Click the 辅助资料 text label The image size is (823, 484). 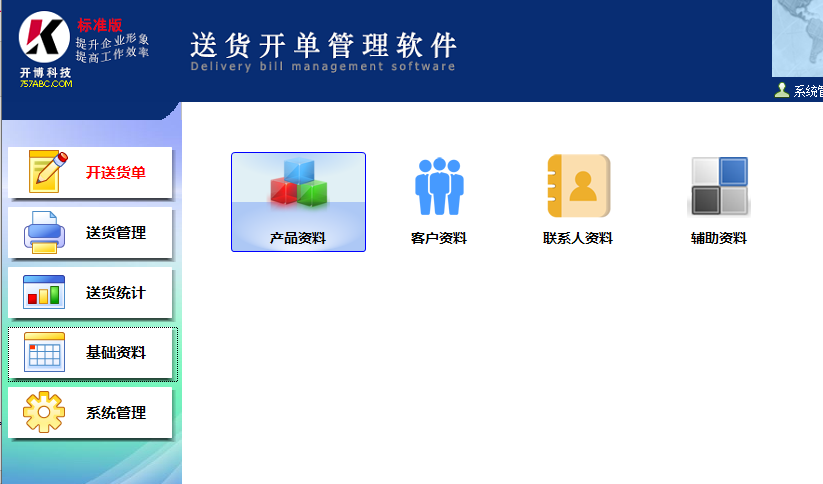pos(719,239)
